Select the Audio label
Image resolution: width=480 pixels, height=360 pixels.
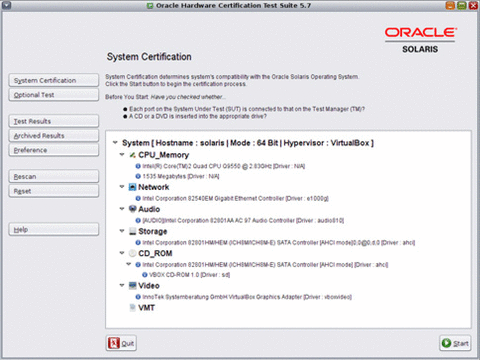[149, 209]
